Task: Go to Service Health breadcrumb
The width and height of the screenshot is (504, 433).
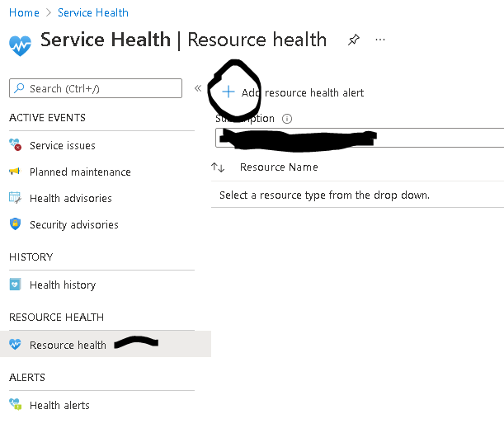Action: [93, 12]
